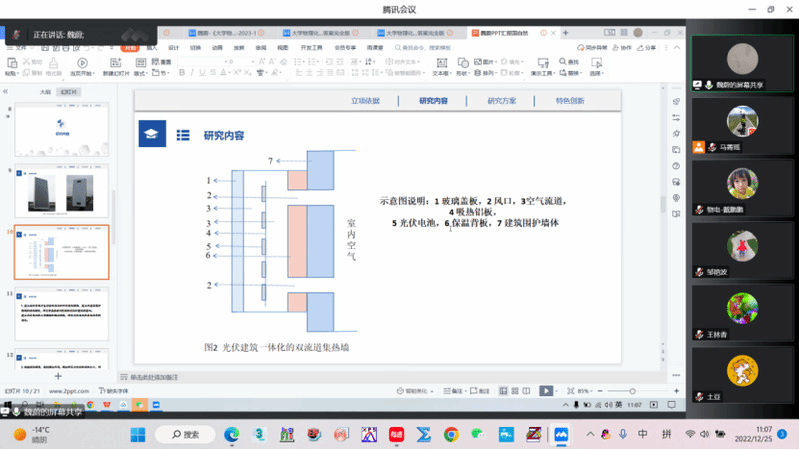Click the graduation cap icon on slide
Viewport: 799px width, 450px height.
point(152,134)
